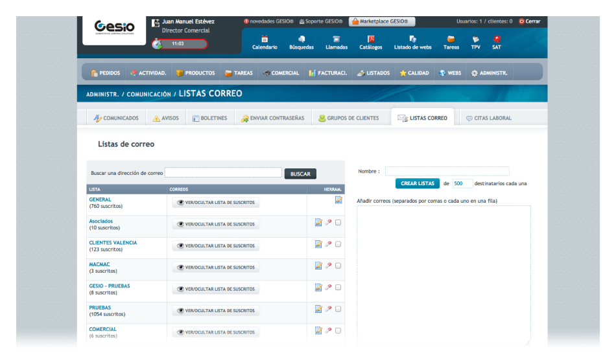Viewport: 616px width, 364px height.
Task: Open the TPV icon
Action: click(475, 43)
